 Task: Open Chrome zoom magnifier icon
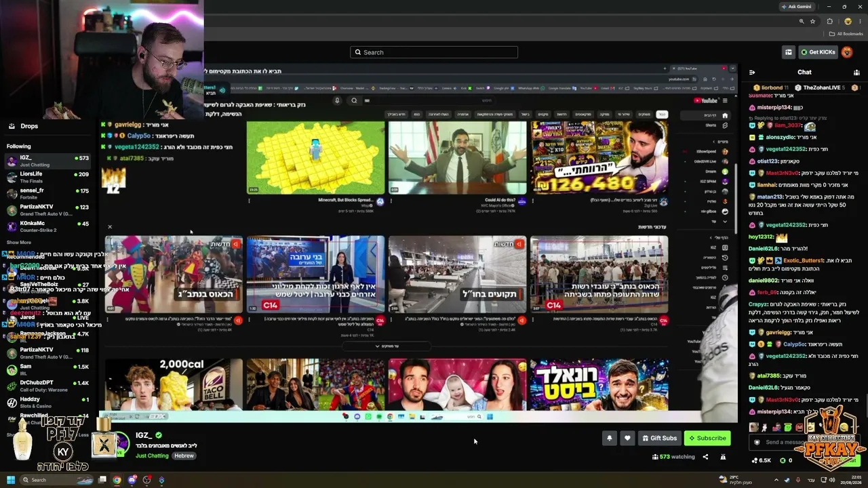[802, 21]
